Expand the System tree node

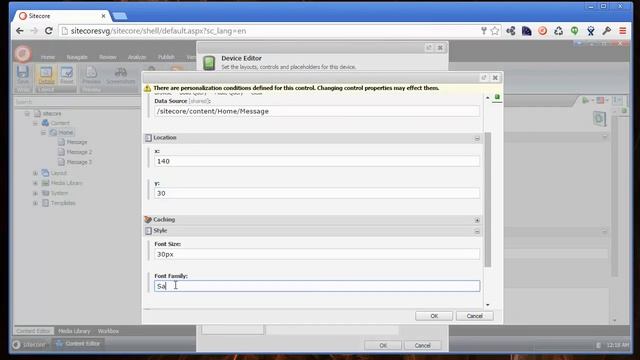pos(35,193)
